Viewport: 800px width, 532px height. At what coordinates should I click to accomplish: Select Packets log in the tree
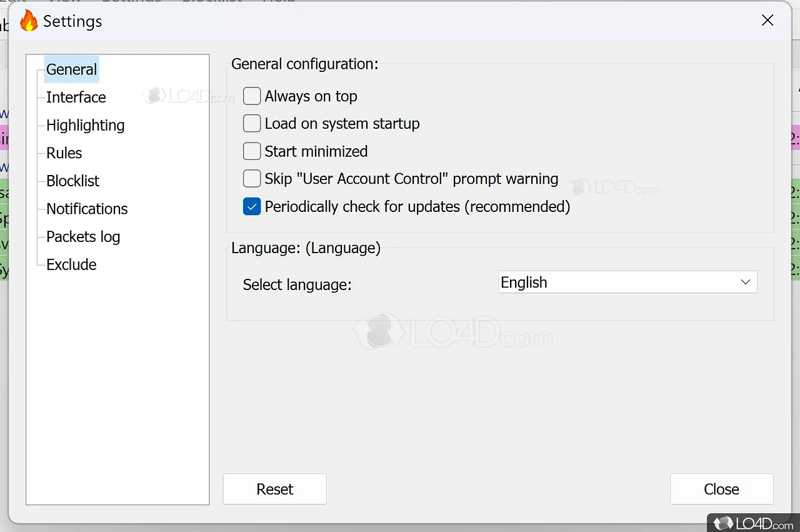tap(82, 236)
